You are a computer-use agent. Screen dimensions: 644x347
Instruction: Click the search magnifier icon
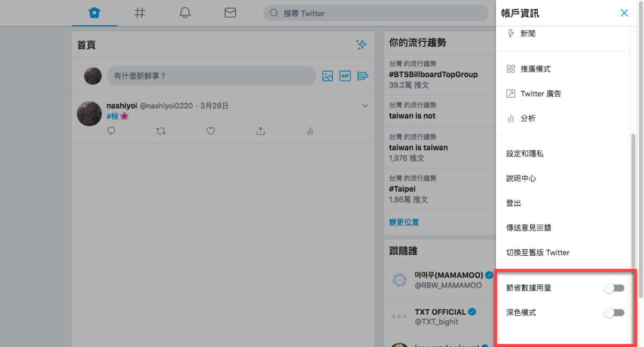pos(274,13)
